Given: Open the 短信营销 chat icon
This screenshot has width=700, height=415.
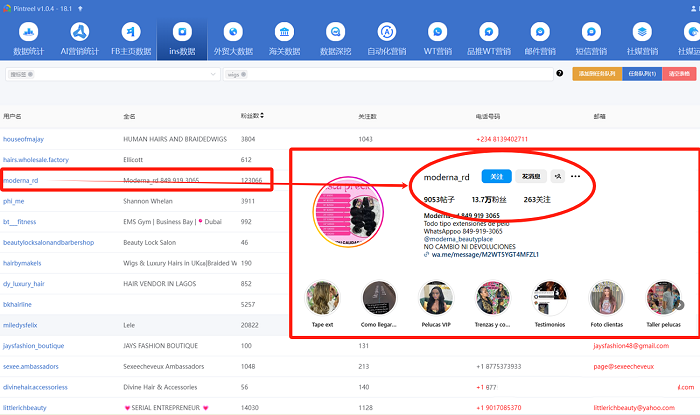Looking at the screenshot, I should [x=591, y=32].
